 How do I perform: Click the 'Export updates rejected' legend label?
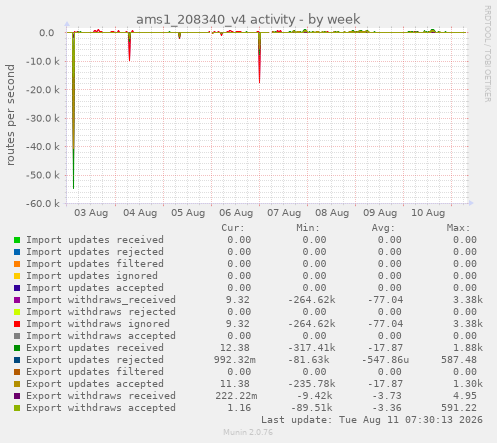pos(95,360)
